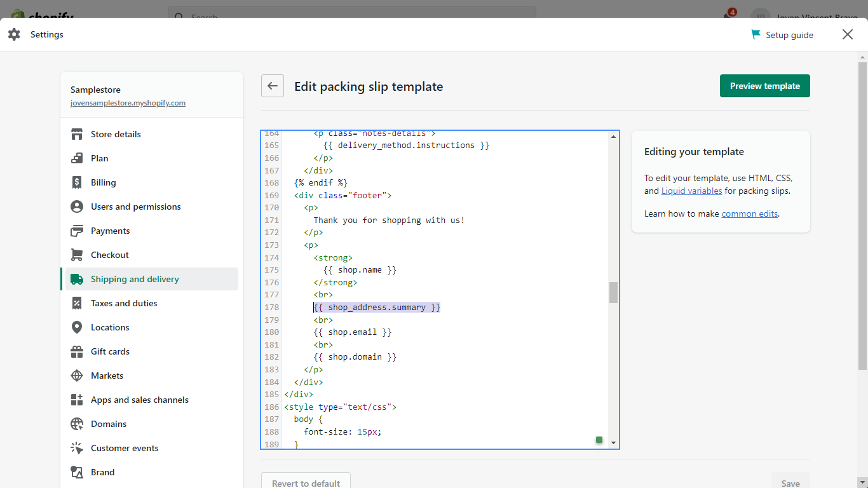Image resolution: width=868 pixels, height=488 pixels.
Task: Open Customer events via its icon
Action: (77, 448)
